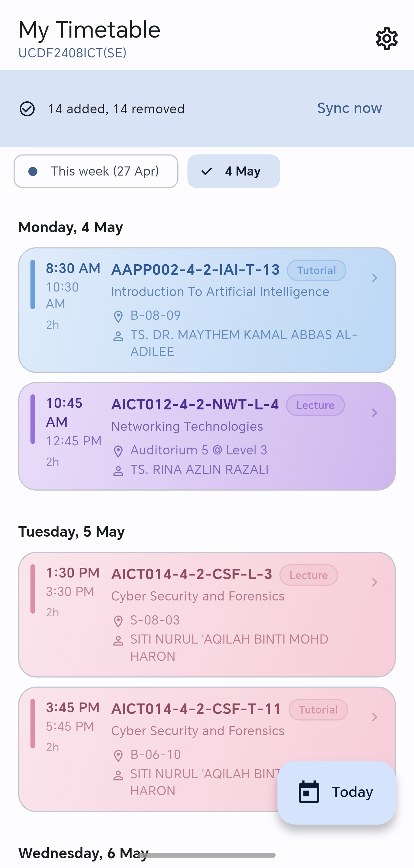Tap lecturer icon beside TS. RINA AZLIN RAZALI
The height and width of the screenshot is (868, 414).
[118, 470]
